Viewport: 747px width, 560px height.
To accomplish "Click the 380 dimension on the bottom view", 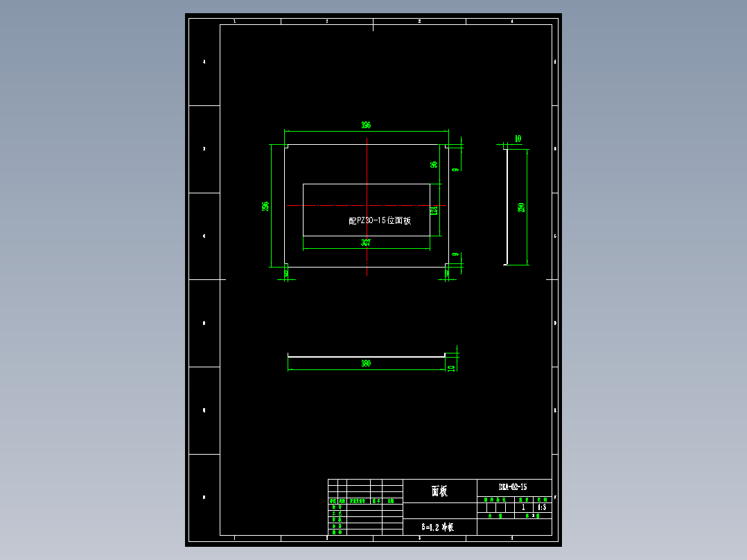I will (x=367, y=362).
